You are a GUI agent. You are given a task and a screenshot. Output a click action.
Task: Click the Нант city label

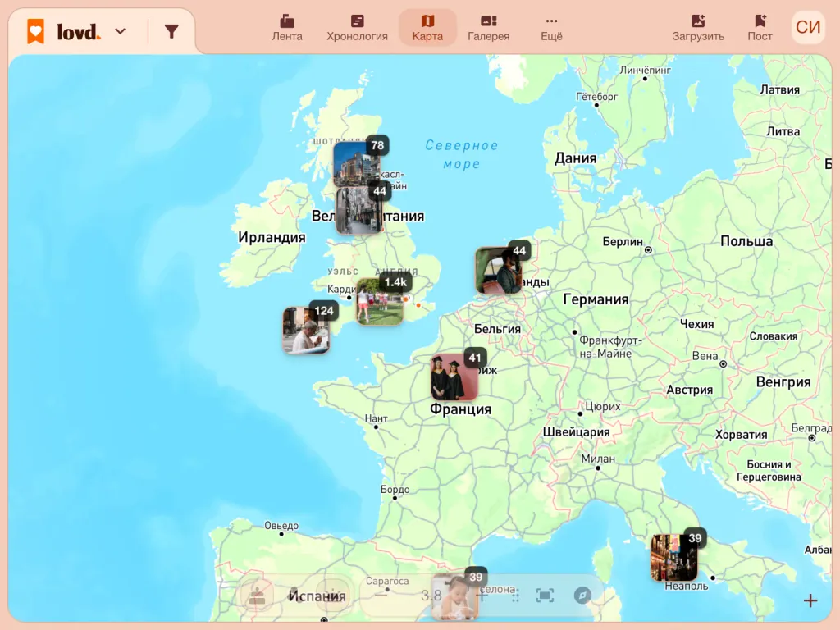[x=376, y=418]
